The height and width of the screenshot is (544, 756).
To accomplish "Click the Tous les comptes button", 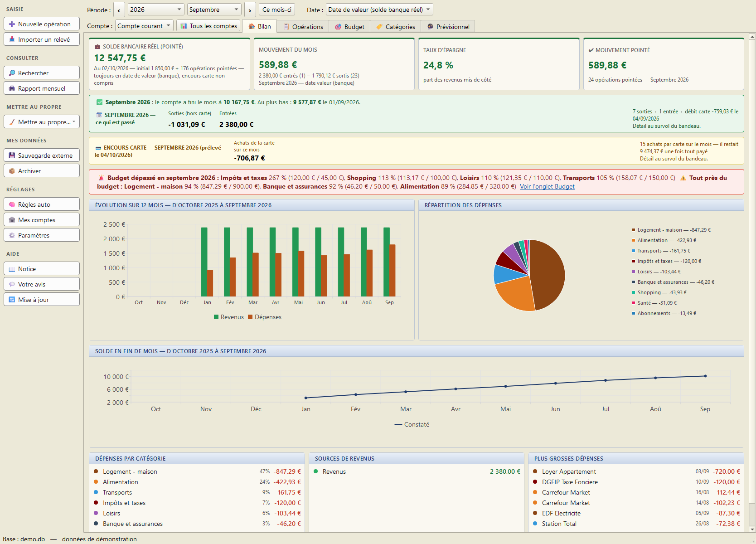I will 208,26.
